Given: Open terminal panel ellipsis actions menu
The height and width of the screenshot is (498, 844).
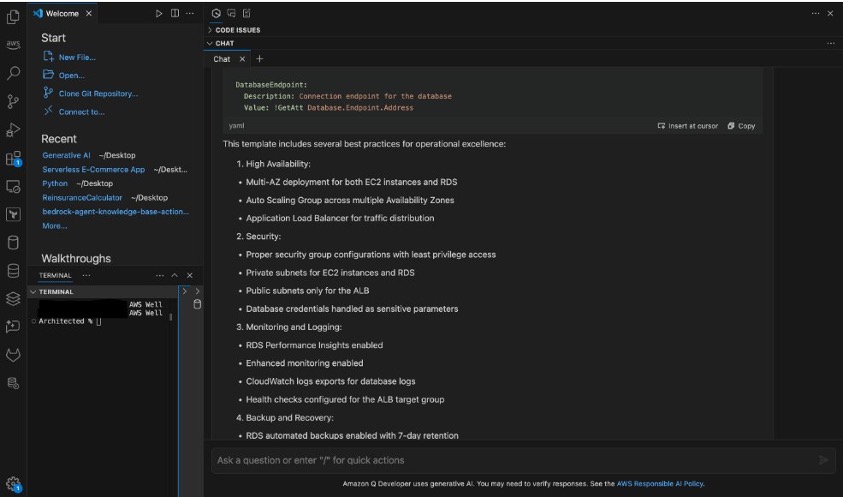Looking at the screenshot, I should pos(160,275).
